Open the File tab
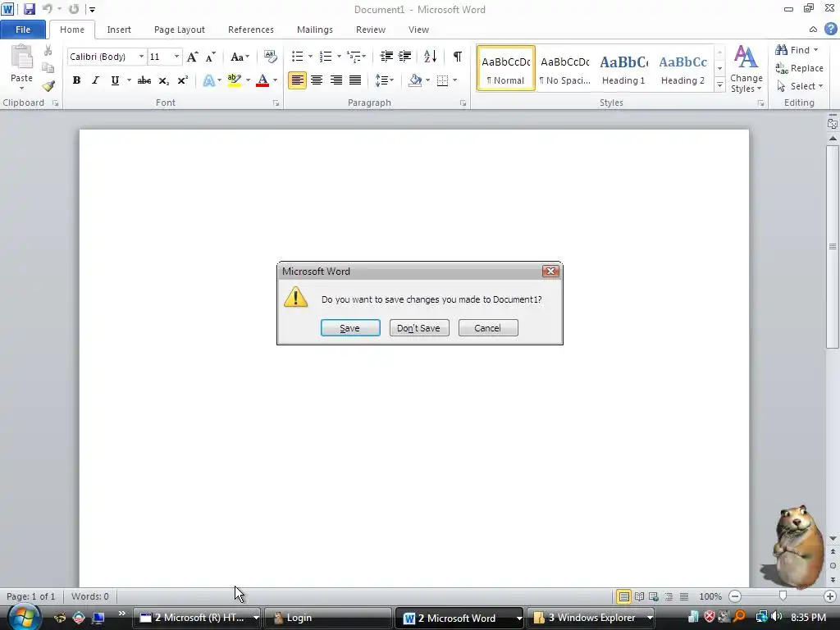The image size is (840, 630). [23, 30]
